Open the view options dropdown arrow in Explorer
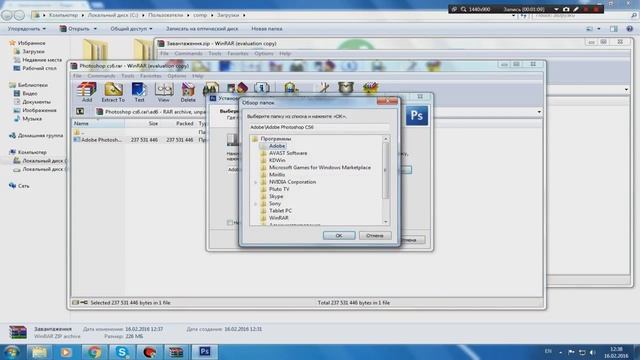640x360 pixels. (599, 29)
